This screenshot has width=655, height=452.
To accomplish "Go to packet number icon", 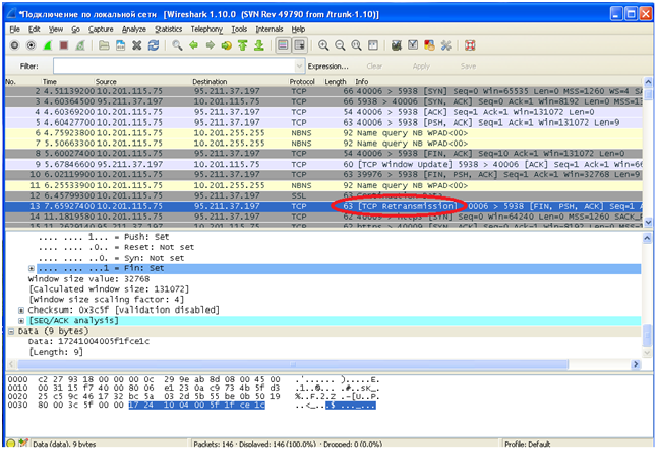I will coord(226,46).
